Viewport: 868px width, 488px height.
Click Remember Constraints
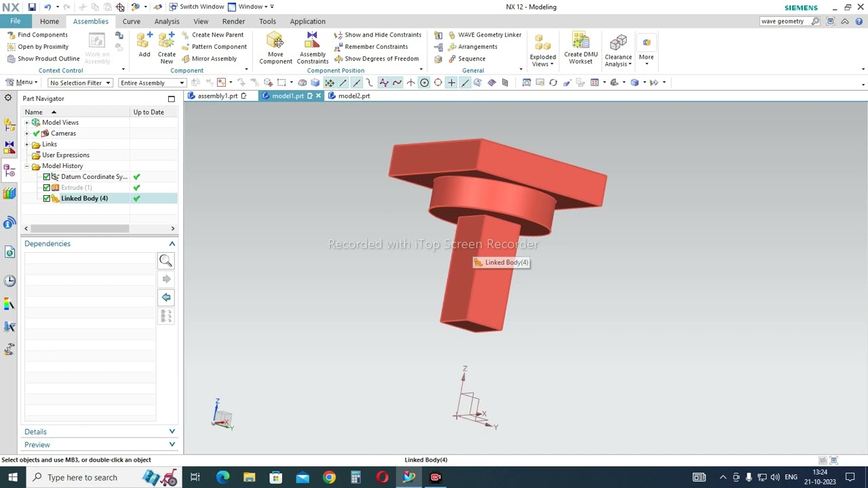(371, 47)
